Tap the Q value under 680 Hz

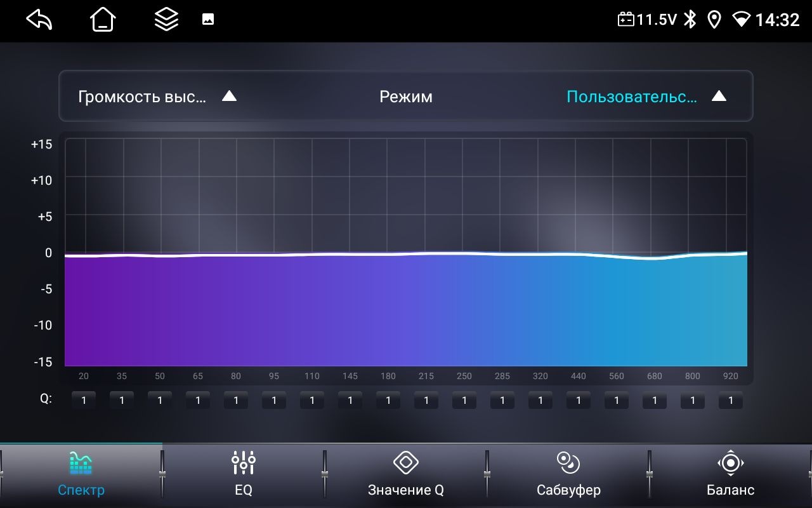tap(655, 401)
